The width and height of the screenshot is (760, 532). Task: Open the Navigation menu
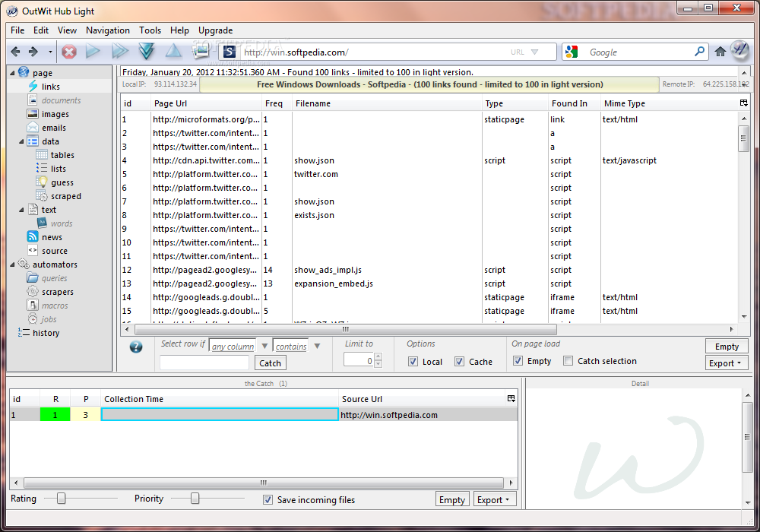tap(108, 30)
